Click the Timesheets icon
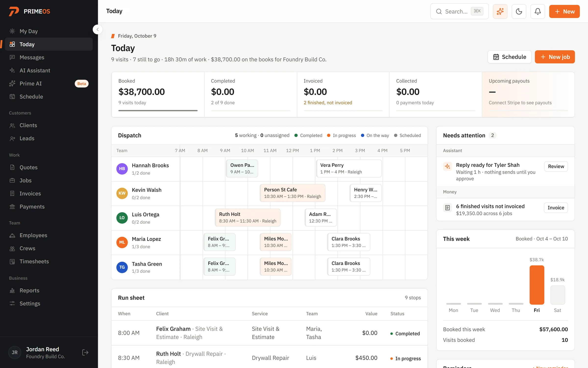Viewport: 588px width, 368px height. [x=12, y=262]
